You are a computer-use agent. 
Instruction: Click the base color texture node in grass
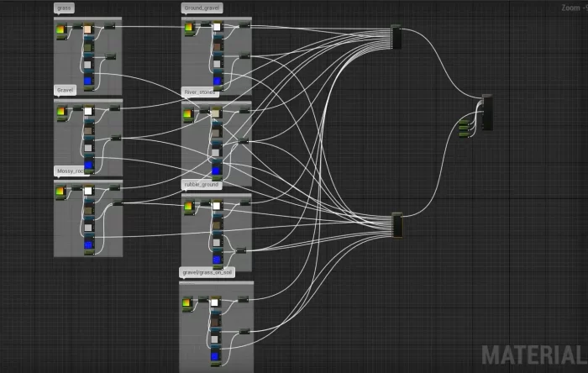point(87,31)
